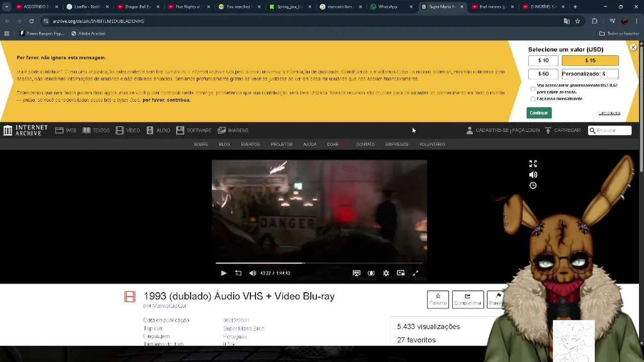Open SOBRE link in sub navigation

pyautogui.click(x=201, y=144)
